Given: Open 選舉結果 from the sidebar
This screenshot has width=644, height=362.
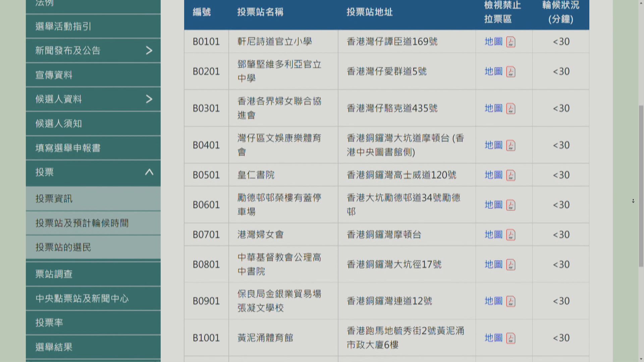Looking at the screenshot, I should click(x=54, y=347).
